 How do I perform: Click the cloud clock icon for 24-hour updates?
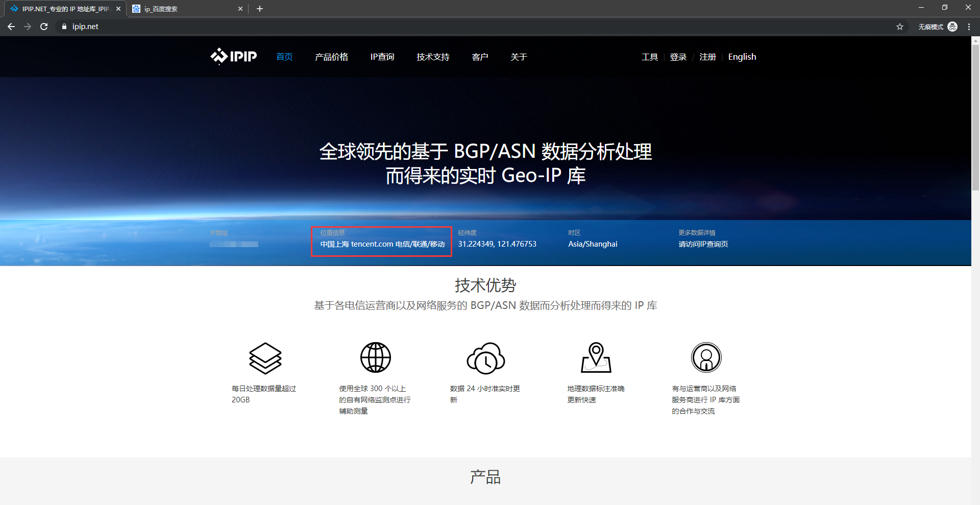coord(486,358)
